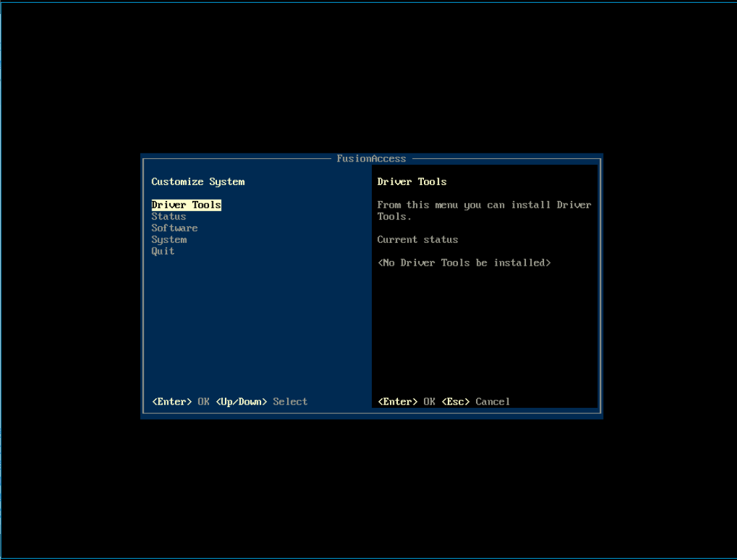This screenshot has width=737, height=560.
Task: Click the FusionAccess window title
Action: point(371,159)
